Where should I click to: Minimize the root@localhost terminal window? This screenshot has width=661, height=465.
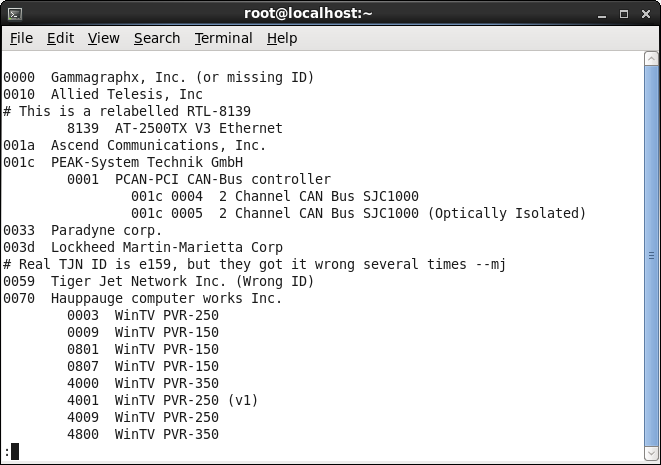tap(601, 13)
